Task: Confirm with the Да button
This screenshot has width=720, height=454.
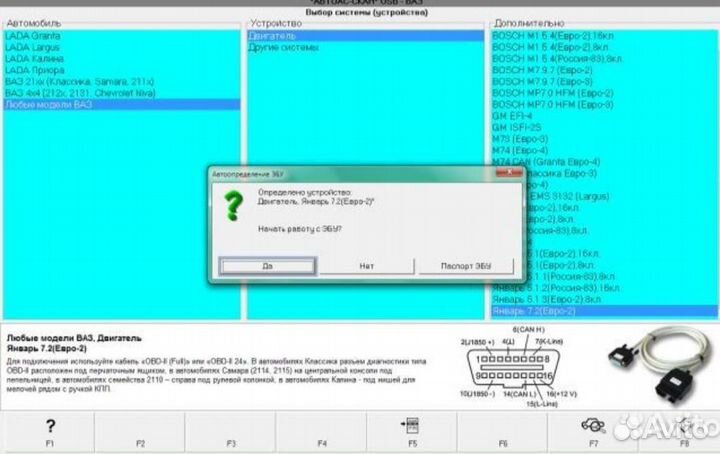Action: pos(267,266)
